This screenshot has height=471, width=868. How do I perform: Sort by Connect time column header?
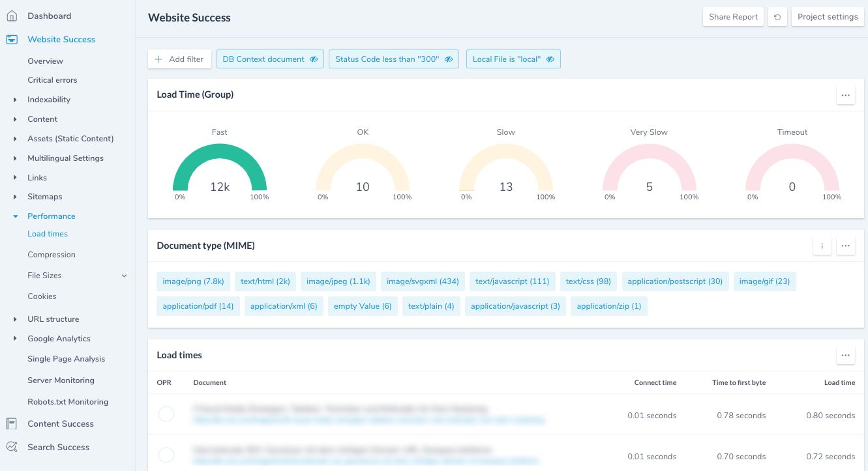655,382
